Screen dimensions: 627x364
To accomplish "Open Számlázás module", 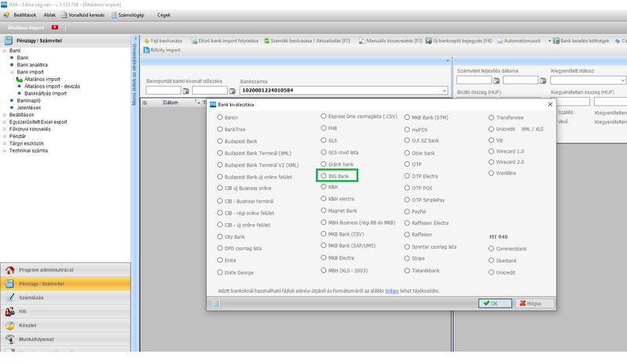I will [65, 297].
